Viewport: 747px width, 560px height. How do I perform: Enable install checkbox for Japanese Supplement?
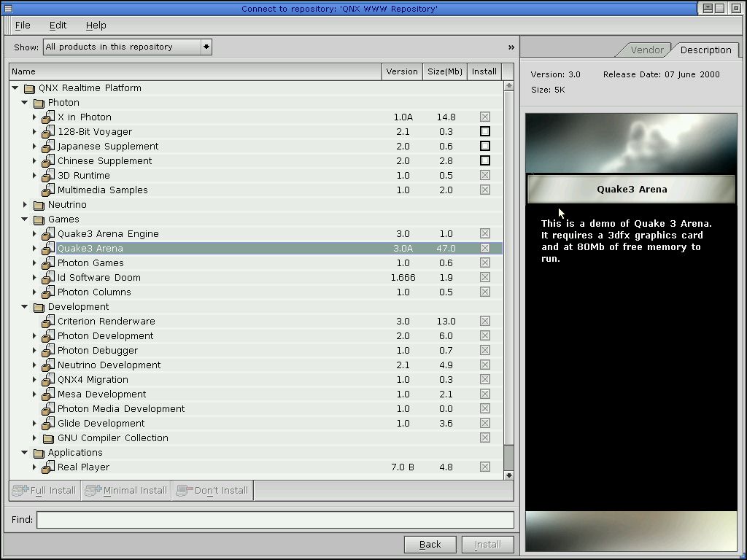point(484,147)
